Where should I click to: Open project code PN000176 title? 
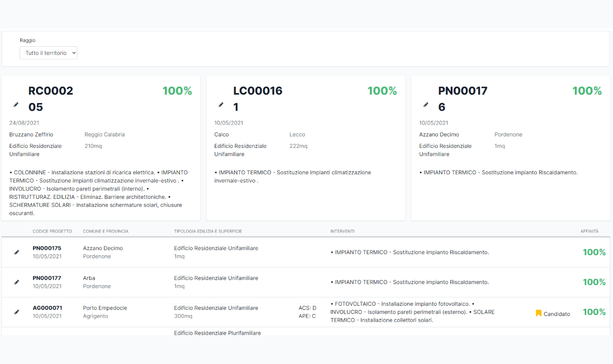coord(463,99)
